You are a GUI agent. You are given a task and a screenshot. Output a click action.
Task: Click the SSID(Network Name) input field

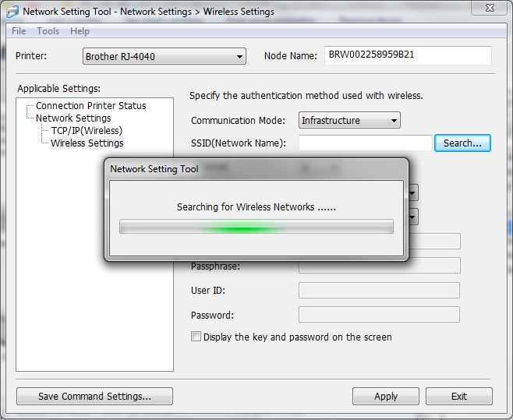(364, 143)
